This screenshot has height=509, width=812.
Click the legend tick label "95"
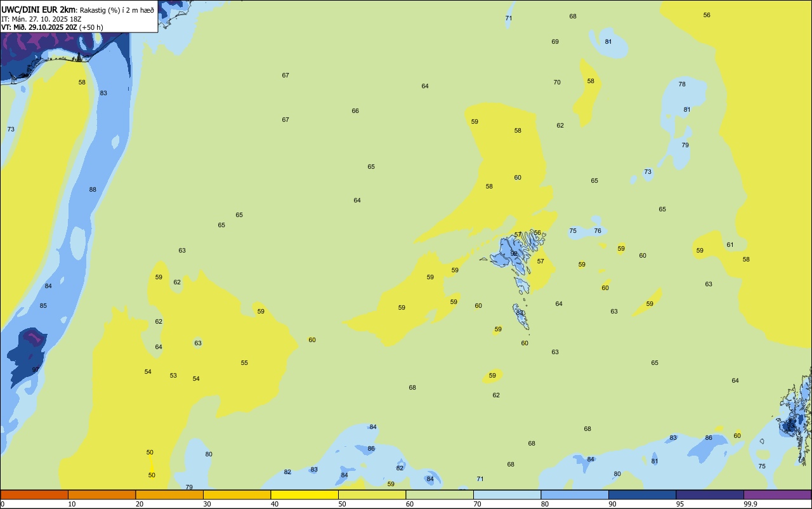(680, 504)
